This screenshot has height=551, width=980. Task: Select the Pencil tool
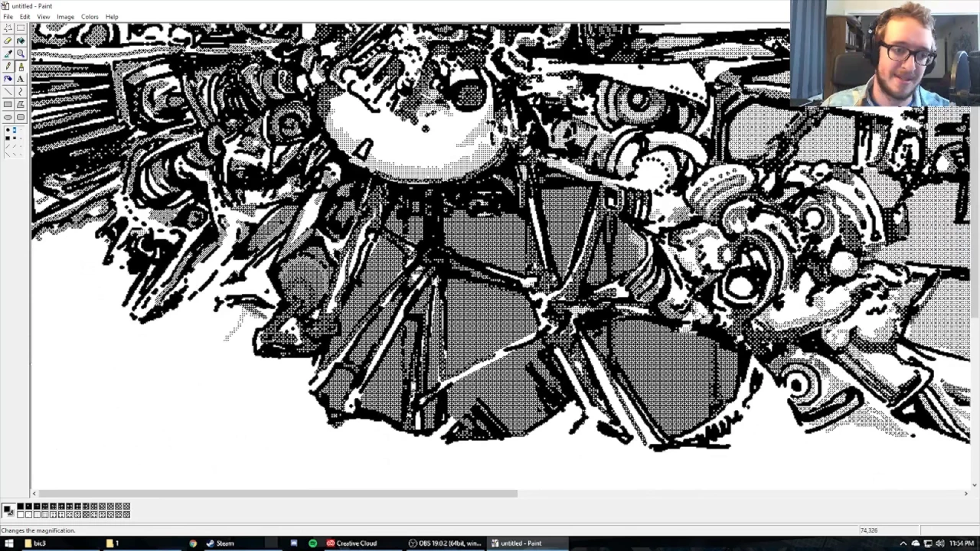click(8, 67)
